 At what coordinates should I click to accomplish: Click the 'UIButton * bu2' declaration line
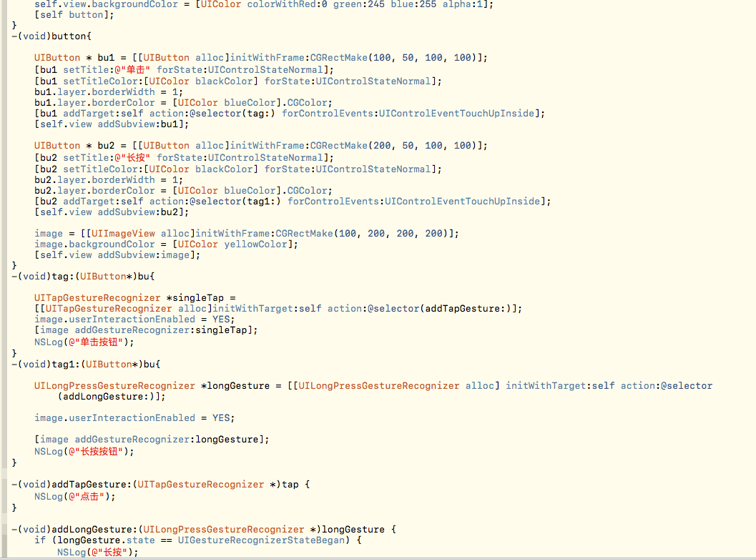(261, 146)
